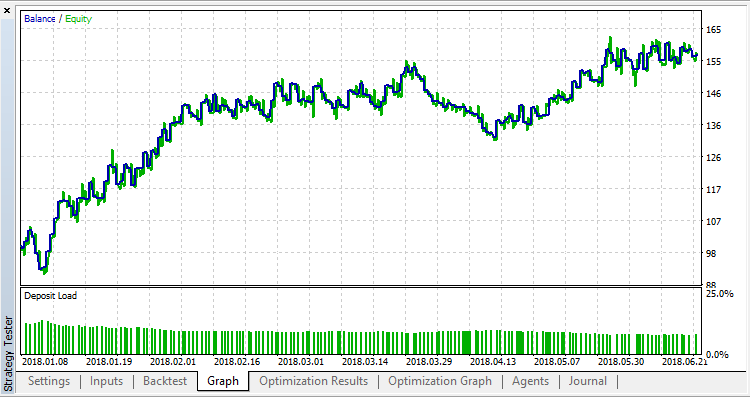750x398 pixels.
Task: Open the Optimization Results tab
Action: 313,381
